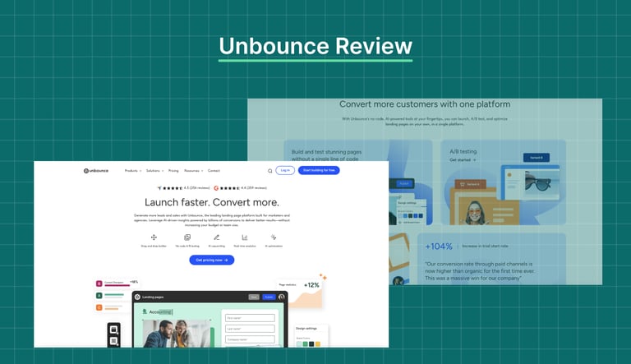Select the lower tool in black builder toolbar
This screenshot has height=364, width=631.
114,341
